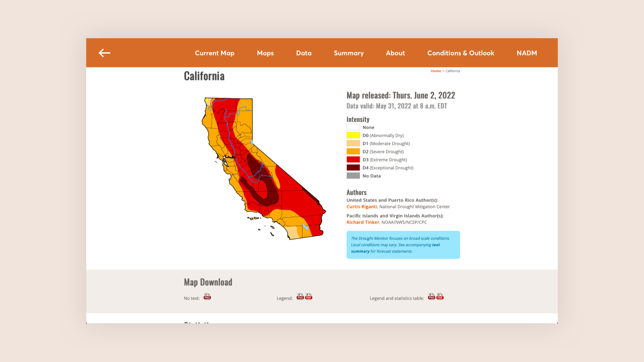
Task: Follow the text summary link
Action: pyautogui.click(x=436, y=245)
